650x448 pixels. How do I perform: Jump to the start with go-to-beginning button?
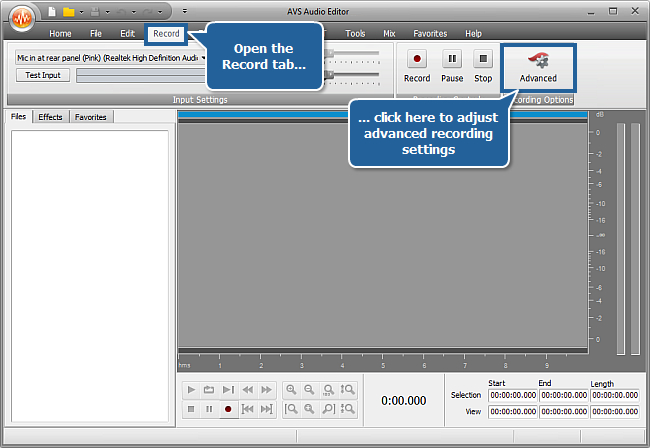[x=247, y=409]
